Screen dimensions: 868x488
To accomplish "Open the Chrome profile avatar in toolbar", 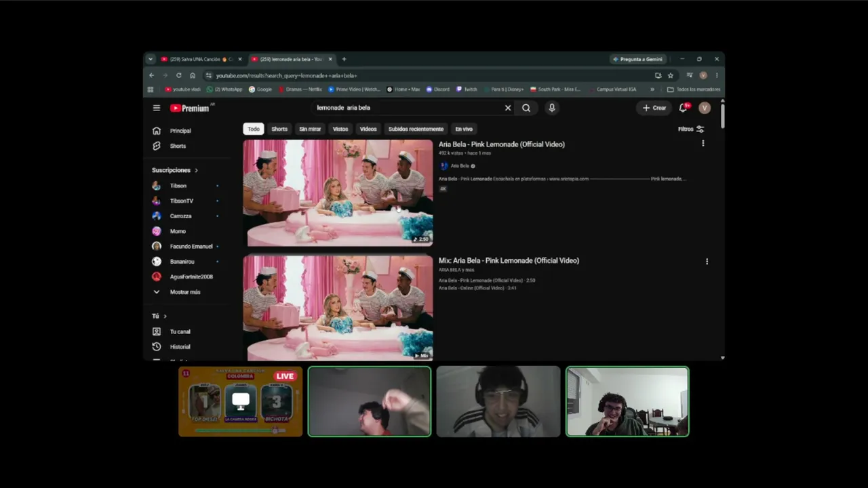I will [x=703, y=75].
